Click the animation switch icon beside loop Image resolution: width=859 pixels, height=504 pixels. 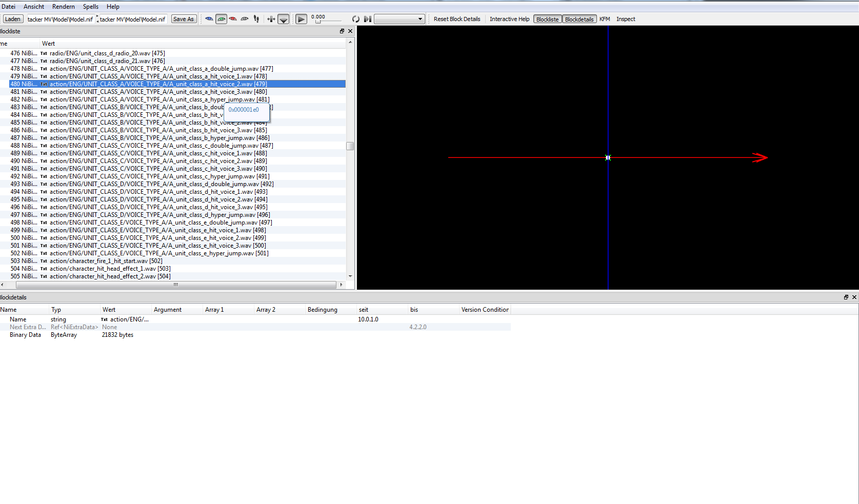point(367,19)
